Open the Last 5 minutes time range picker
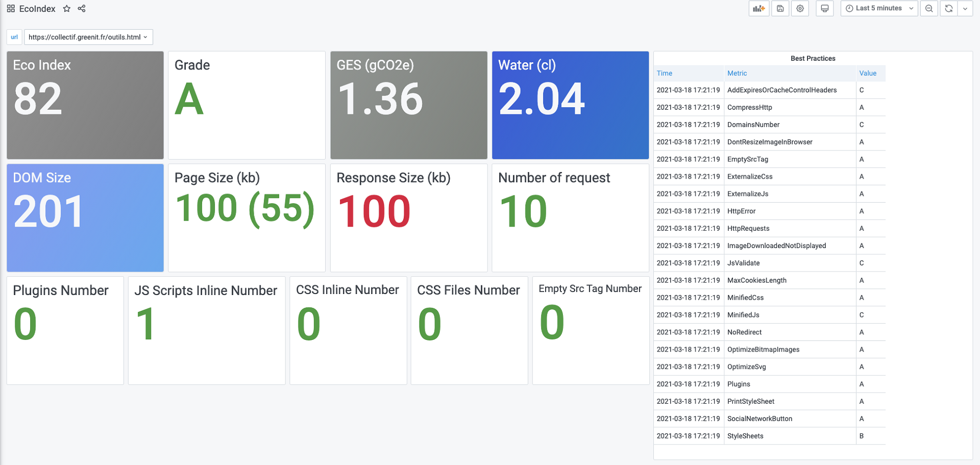The image size is (980, 465). click(x=878, y=8)
